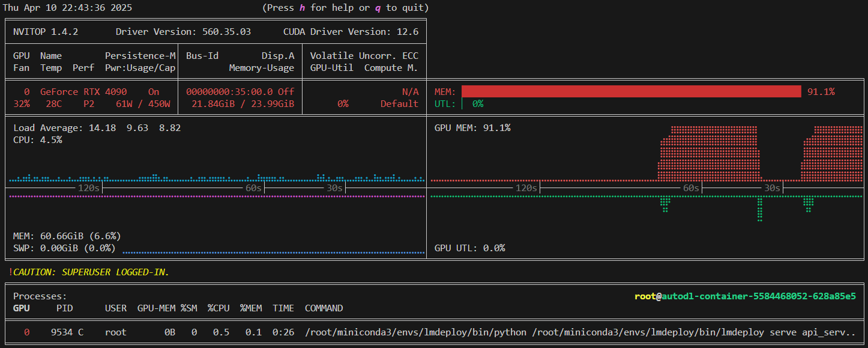Click the magenta 'q' quit key hint
This screenshot has height=348, width=868.
coord(378,8)
